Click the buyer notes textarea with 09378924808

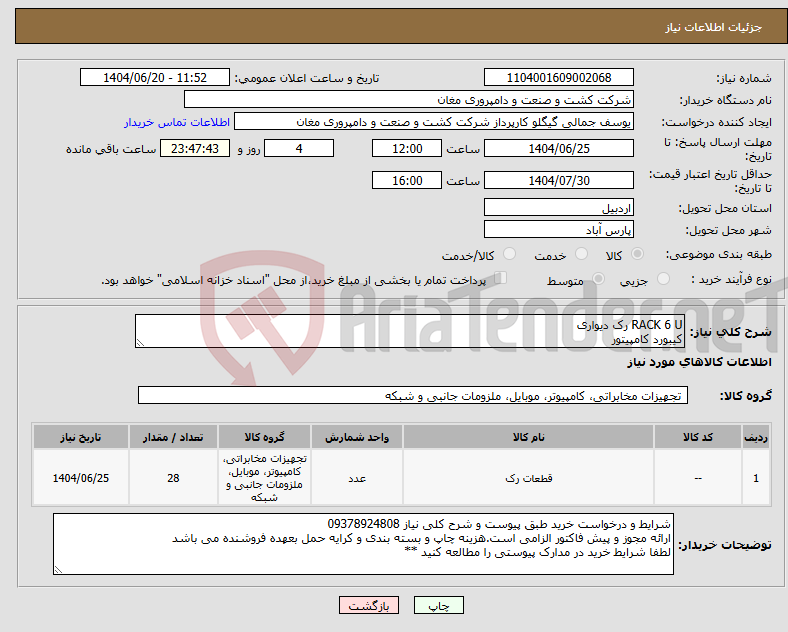pyautogui.click(x=363, y=544)
